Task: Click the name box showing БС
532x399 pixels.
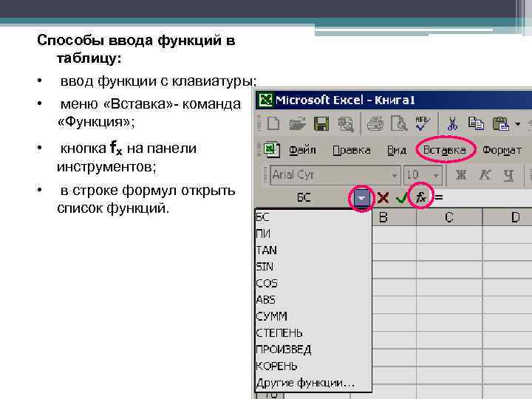Action: point(304,198)
